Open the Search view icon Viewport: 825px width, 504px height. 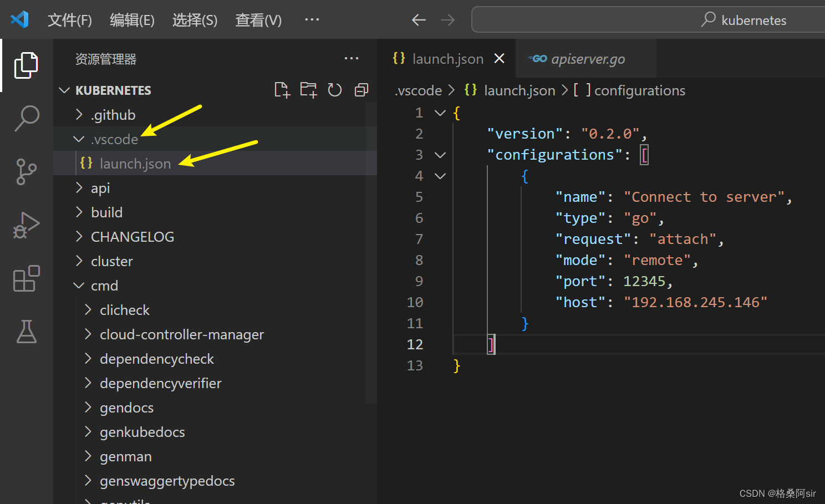[26, 119]
